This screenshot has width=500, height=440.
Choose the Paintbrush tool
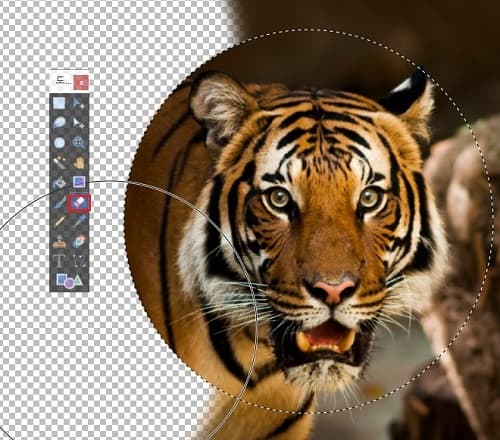tap(59, 202)
